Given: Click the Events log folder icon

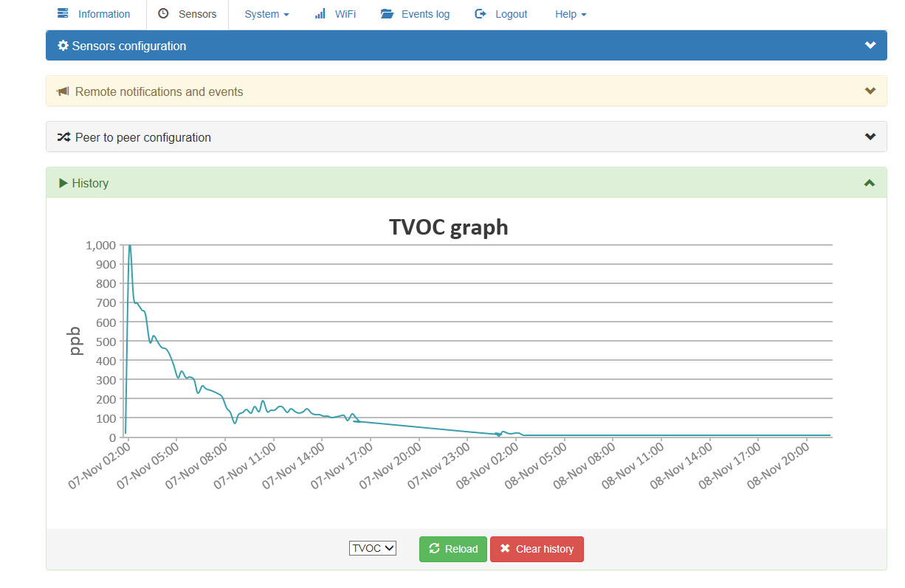Looking at the screenshot, I should coord(387,14).
